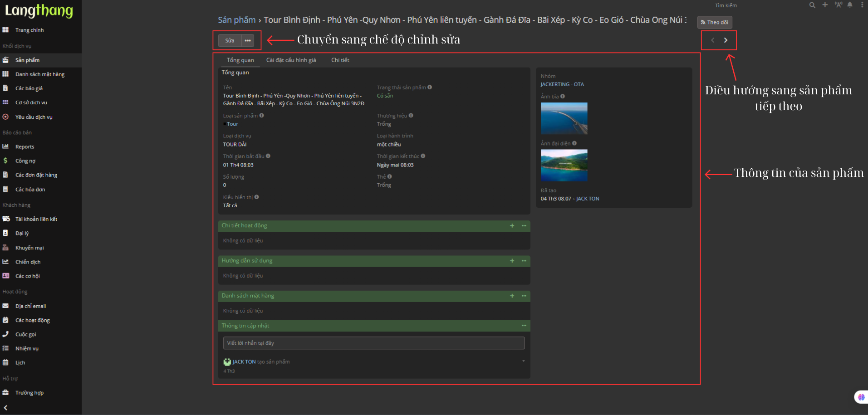The image size is (868, 415).
Task: Add item to Danh sách mặt hàng panel
Action: click(x=512, y=296)
